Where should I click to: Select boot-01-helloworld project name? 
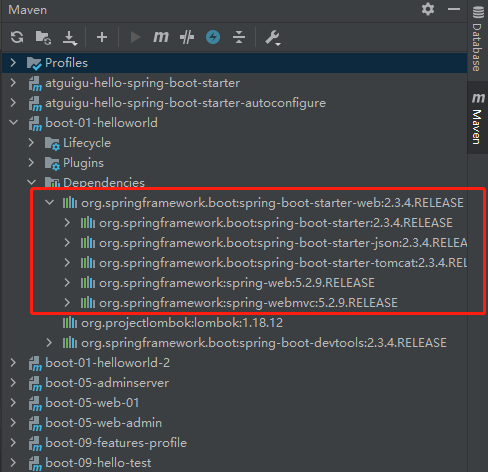[101, 123]
